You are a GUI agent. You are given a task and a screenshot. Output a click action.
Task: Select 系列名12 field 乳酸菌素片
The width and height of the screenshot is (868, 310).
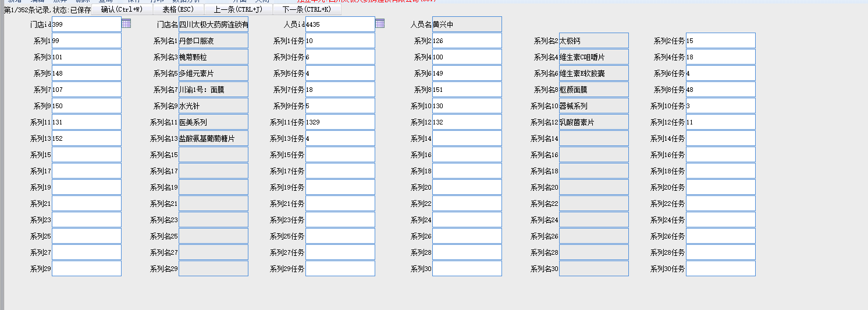pyautogui.click(x=594, y=122)
